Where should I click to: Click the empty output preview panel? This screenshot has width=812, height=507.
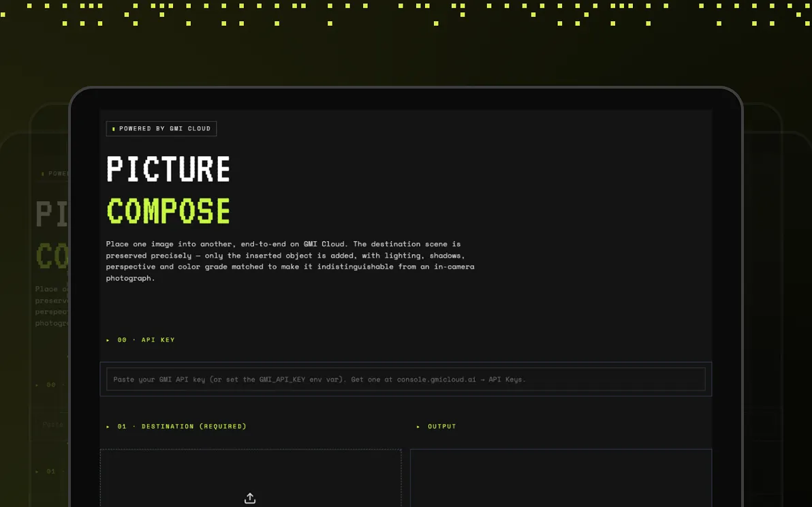coord(561,478)
